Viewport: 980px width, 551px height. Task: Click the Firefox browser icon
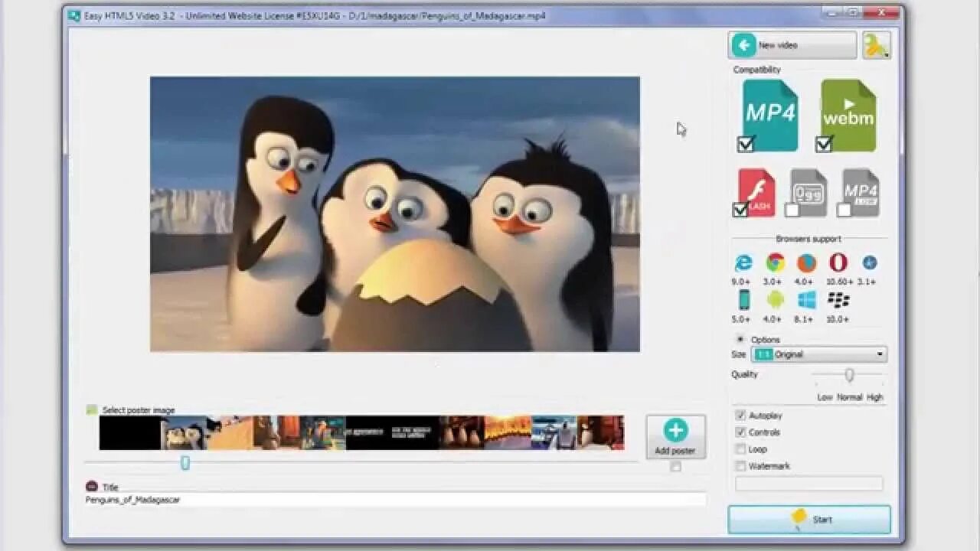click(806, 263)
